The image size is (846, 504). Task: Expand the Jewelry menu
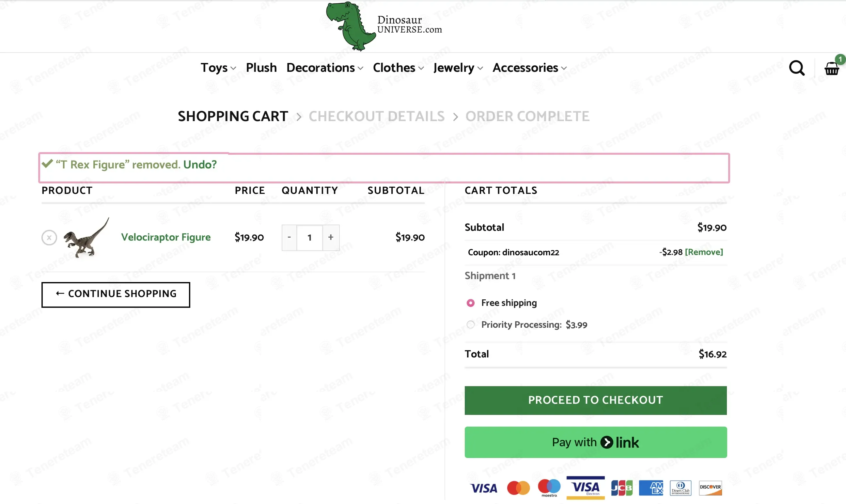(458, 68)
